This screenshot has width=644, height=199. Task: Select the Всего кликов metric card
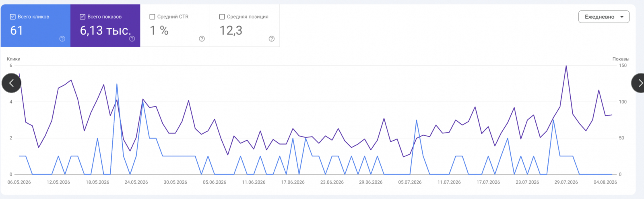pyautogui.click(x=35, y=26)
